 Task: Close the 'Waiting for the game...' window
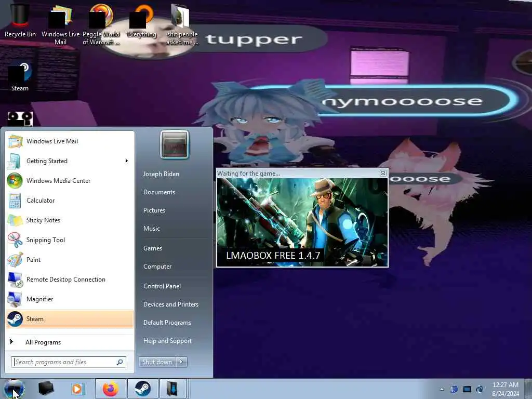pyautogui.click(x=383, y=174)
